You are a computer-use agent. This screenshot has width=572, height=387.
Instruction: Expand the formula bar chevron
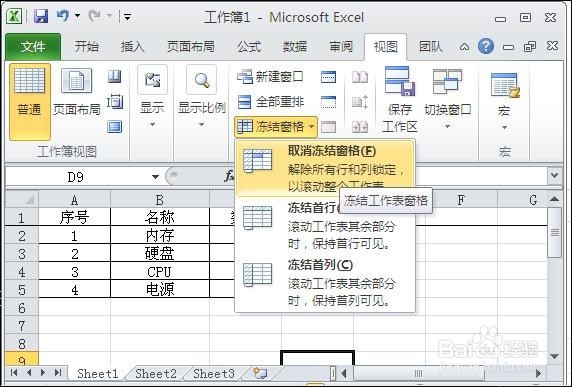tap(554, 176)
